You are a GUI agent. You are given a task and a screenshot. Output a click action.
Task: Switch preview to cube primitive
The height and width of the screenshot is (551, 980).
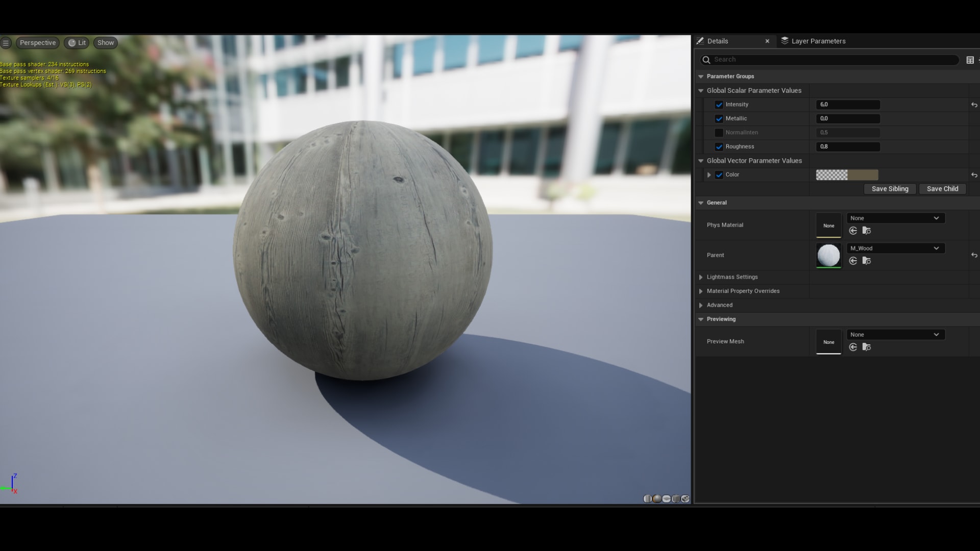tap(676, 498)
